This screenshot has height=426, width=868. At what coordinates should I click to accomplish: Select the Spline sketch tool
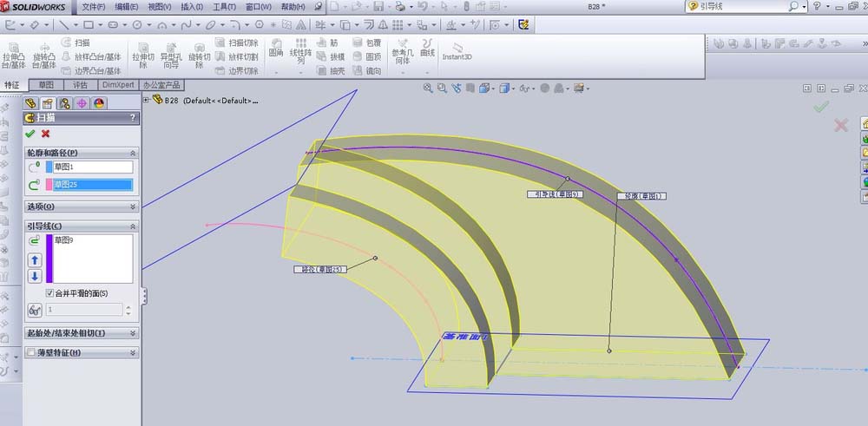pyautogui.click(x=187, y=25)
